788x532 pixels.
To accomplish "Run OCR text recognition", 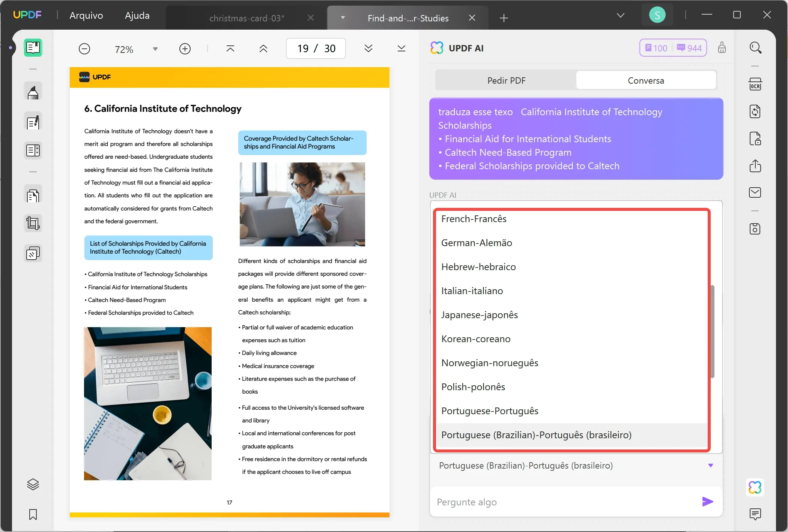I will pos(755,84).
